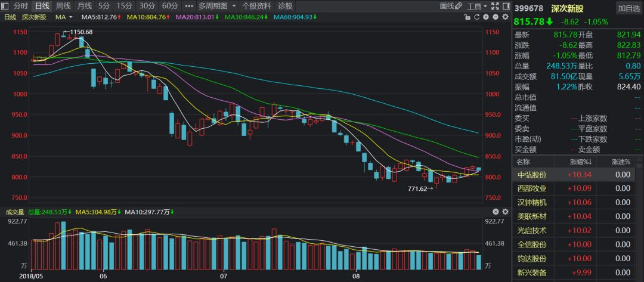This screenshot has height=282, width=644.
Task: Click the 涨速% column header
Action: [621, 162]
